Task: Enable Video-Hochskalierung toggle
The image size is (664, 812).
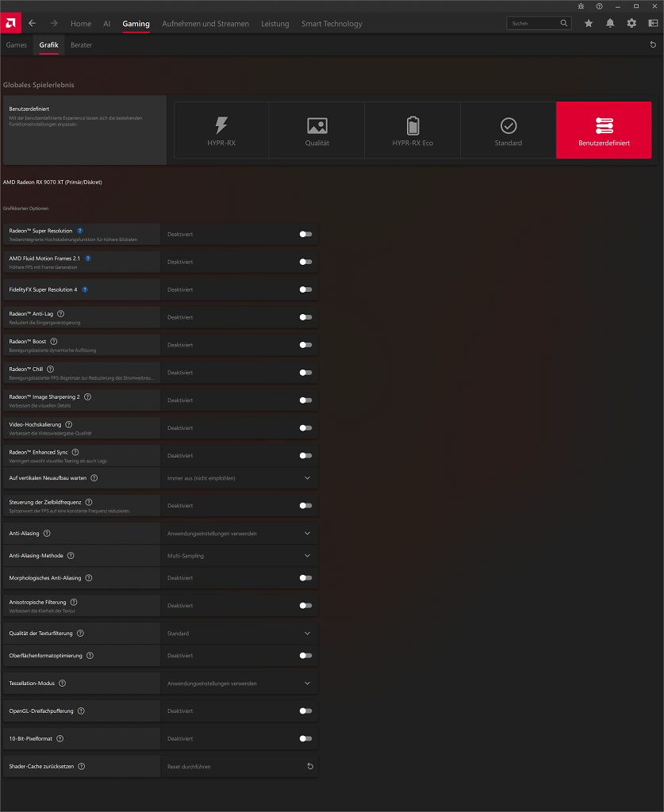Action: tap(305, 428)
